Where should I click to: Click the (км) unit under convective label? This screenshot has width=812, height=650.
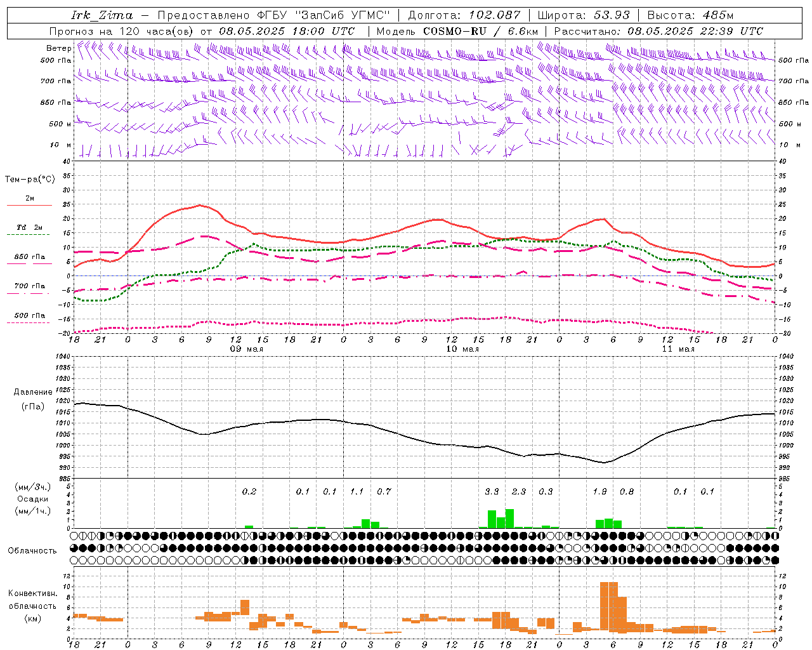(33, 618)
